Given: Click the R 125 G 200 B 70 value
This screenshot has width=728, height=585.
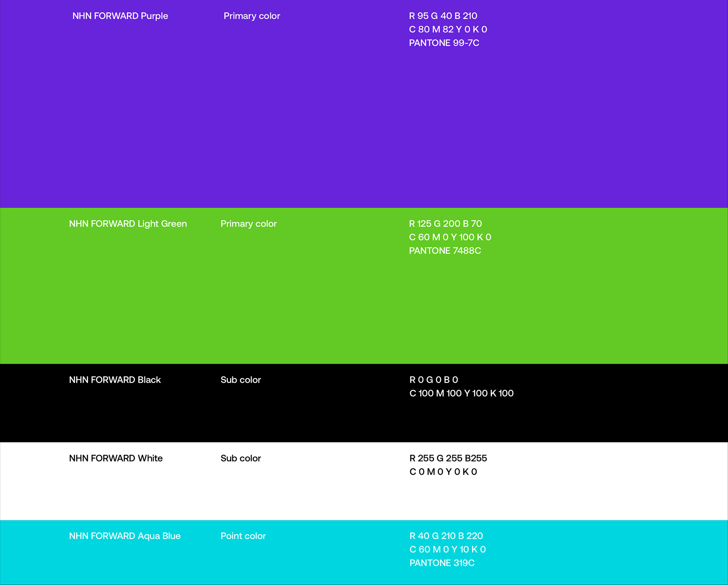Looking at the screenshot, I should click(x=445, y=224).
